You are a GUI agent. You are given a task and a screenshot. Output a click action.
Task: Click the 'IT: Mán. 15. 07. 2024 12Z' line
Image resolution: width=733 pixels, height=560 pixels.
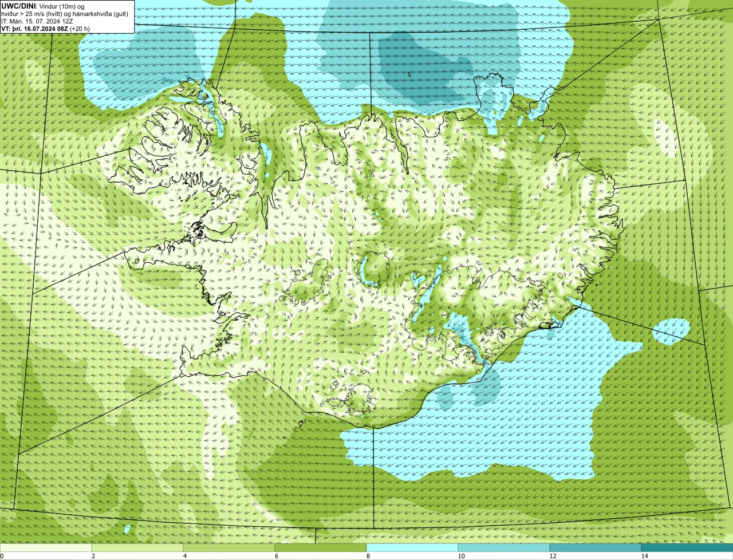click(x=37, y=21)
